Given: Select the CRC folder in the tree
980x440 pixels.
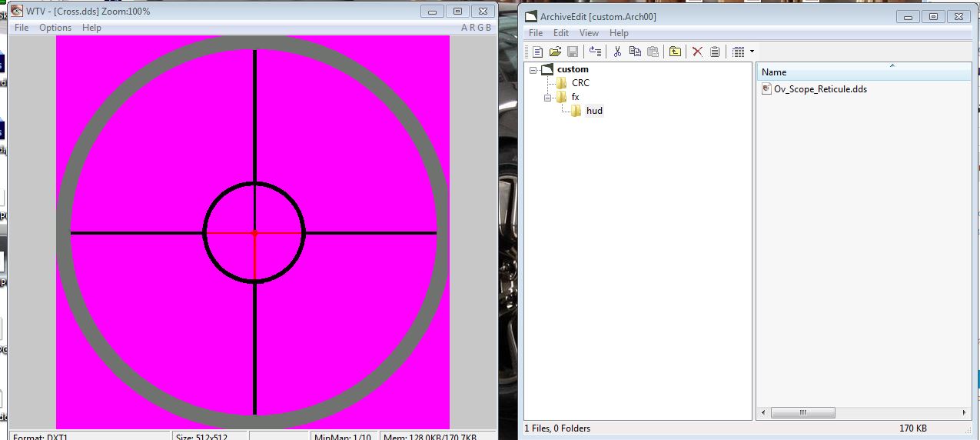Looking at the screenshot, I should pos(580,83).
